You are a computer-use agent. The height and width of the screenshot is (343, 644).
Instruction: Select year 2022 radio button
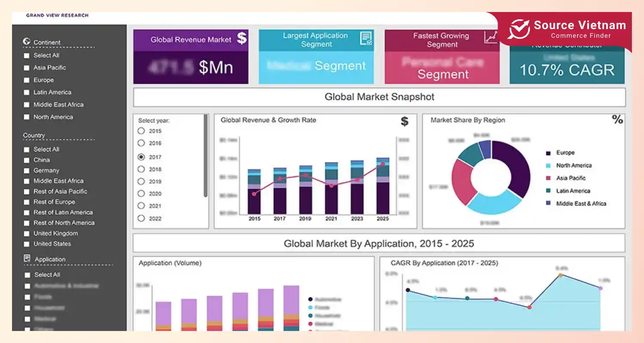(x=141, y=218)
